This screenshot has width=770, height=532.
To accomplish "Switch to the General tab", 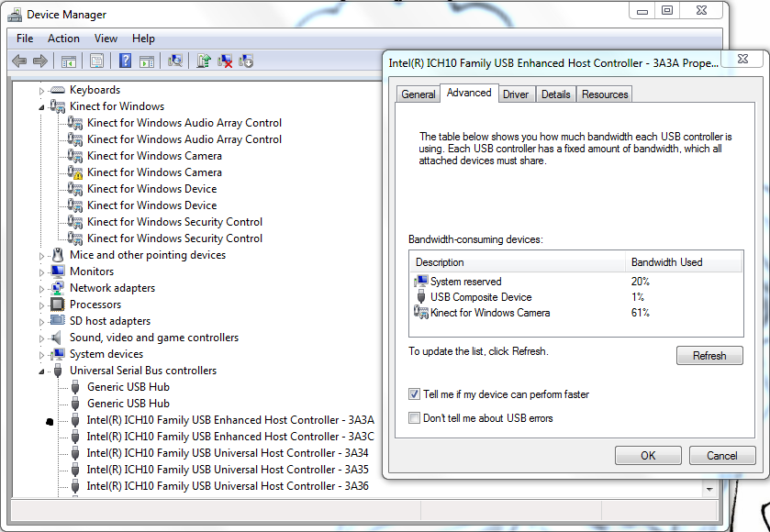I will point(418,94).
